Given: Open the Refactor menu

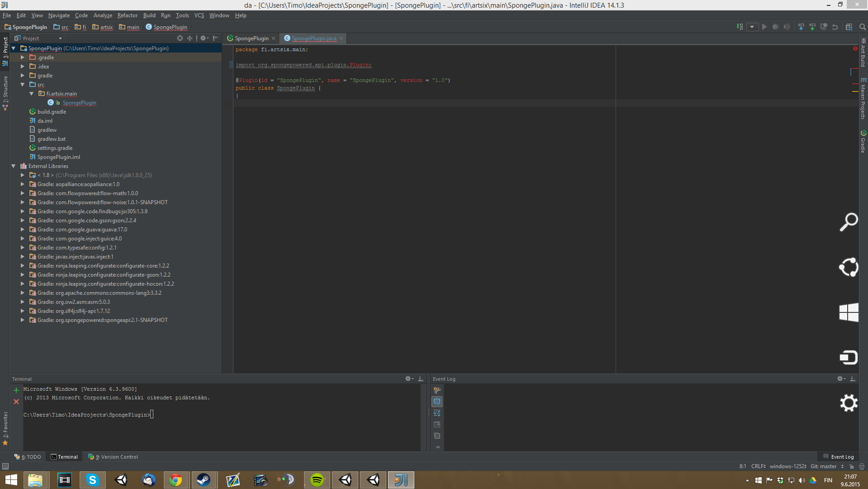Looking at the screenshot, I should click(x=128, y=15).
